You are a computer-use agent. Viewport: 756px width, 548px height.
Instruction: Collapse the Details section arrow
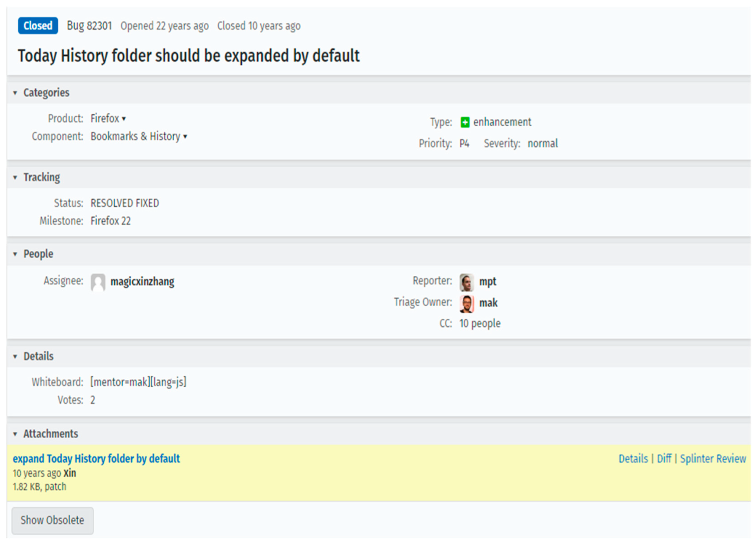point(15,356)
